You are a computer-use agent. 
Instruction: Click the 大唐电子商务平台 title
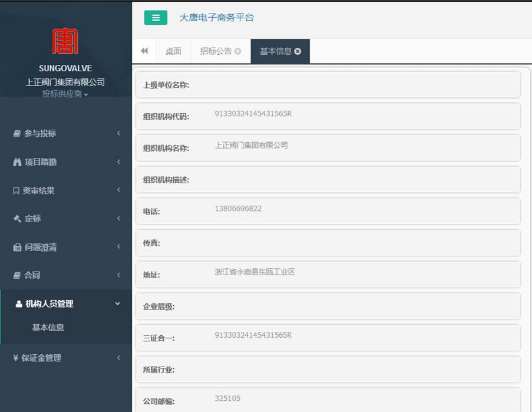coord(216,18)
